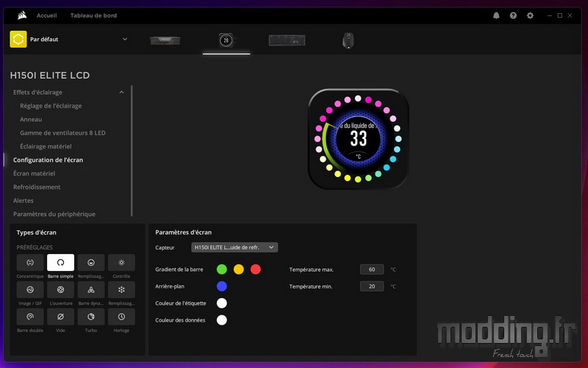Go to the Accueil tab
The image size is (588, 368).
[46, 15]
